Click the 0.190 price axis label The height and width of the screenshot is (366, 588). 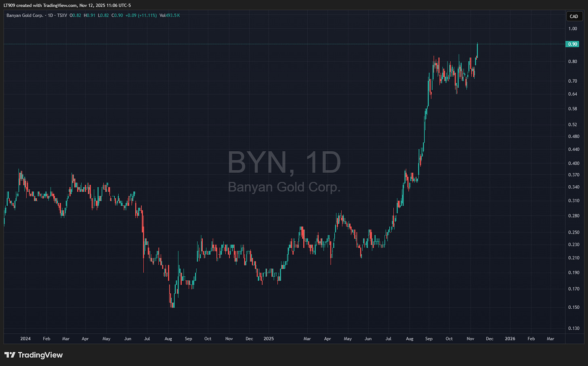pyautogui.click(x=573, y=273)
